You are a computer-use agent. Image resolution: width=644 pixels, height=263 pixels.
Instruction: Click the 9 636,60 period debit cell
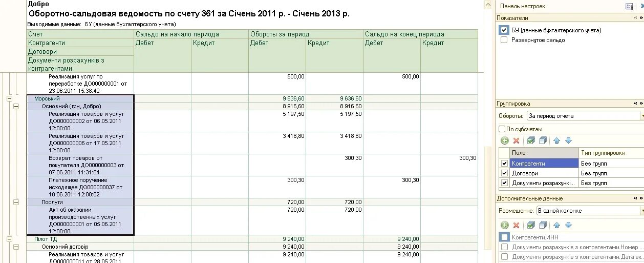click(277, 98)
